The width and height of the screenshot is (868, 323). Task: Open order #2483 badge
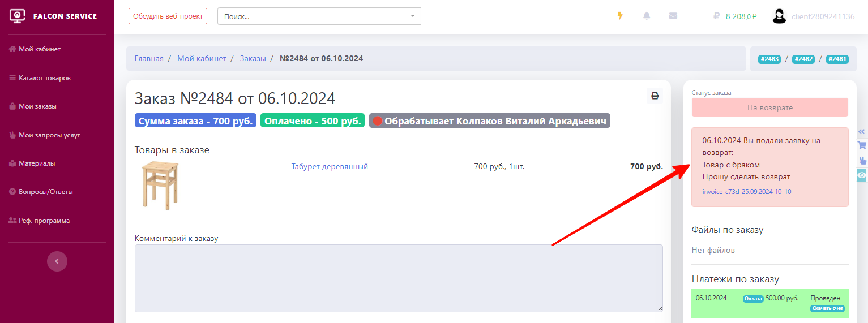[769, 59]
